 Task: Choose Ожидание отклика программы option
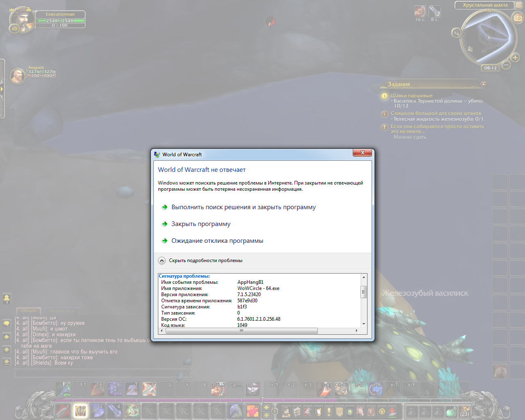tap(217, 241)
